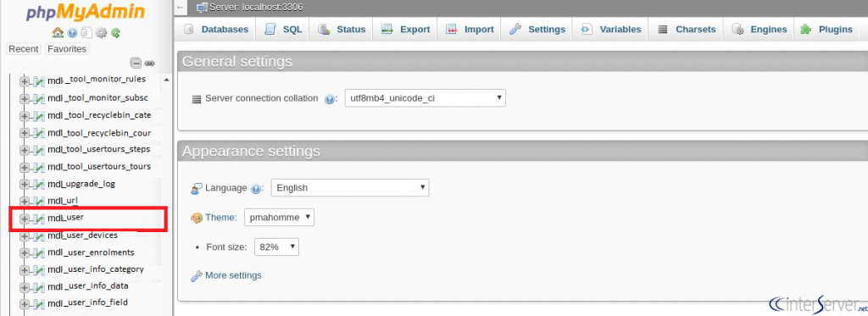Collapse all tree items icon
The image size is (868, 316).
pyautogui.click(x=136, y=63)
